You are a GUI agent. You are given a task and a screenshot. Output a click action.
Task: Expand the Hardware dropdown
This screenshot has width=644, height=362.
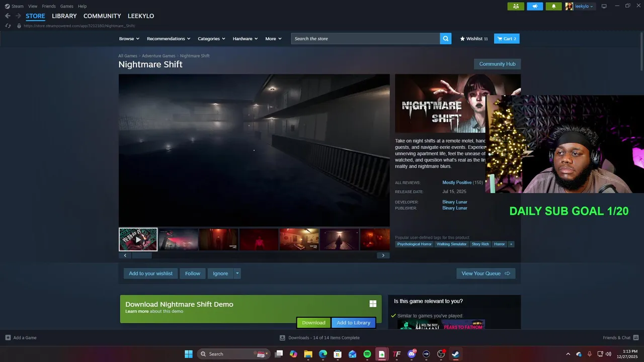[x=245, y=39]
